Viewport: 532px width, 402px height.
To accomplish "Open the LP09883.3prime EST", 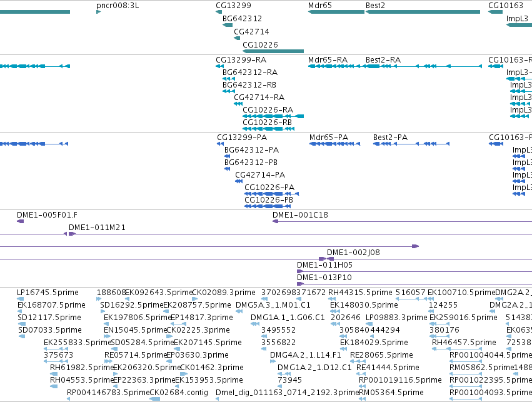I will click(369, 324).
